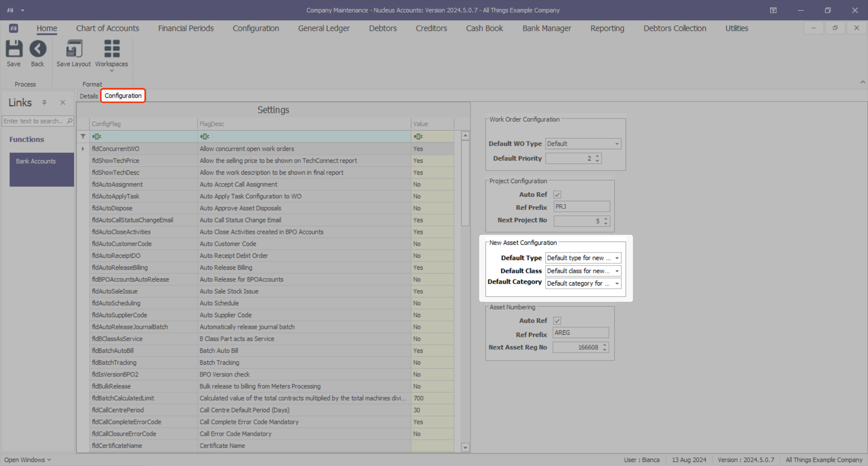This screenshot has height=466, width=868.
Task: Open the quick access dropdown in title bar
Action: tap(23, 10)
